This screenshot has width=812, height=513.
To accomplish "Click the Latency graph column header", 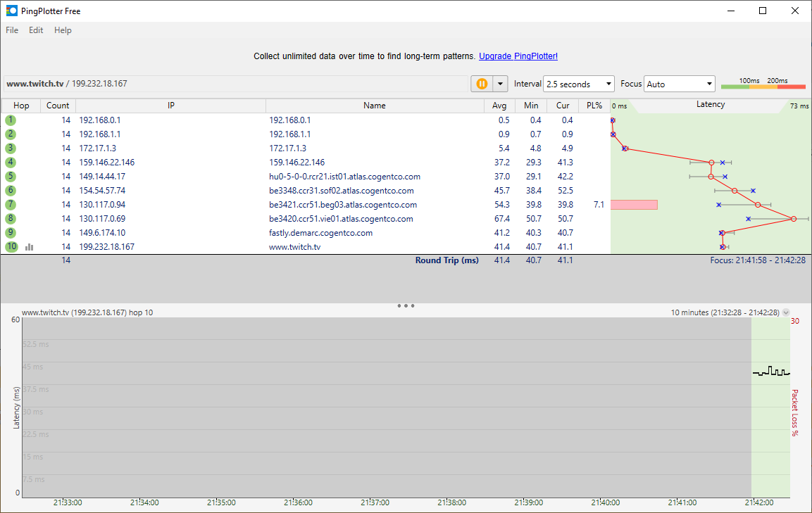I will [x=710, y=105].
